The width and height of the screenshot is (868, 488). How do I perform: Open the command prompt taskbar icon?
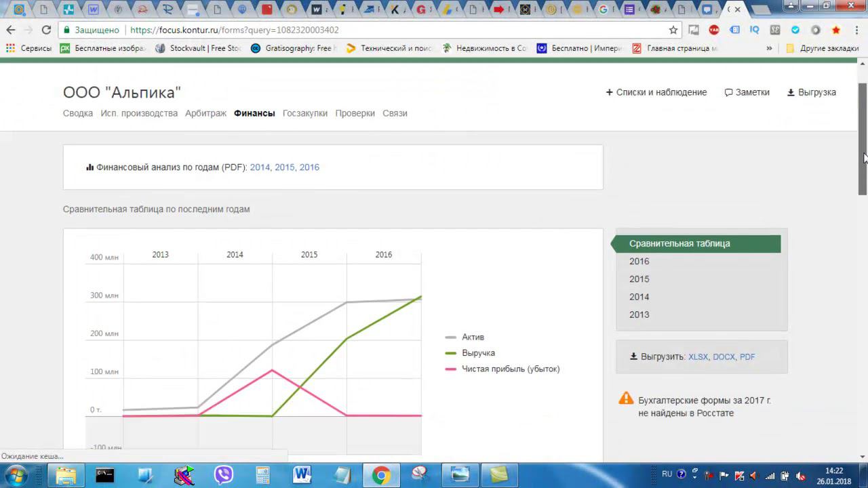[105, 475]
